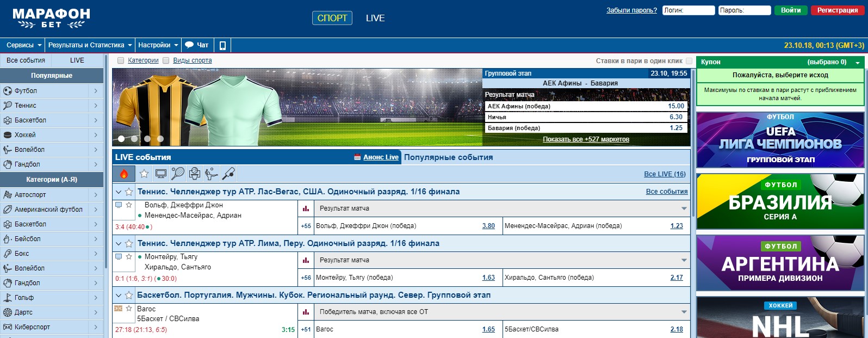This screenshot has height=338, width=868.
Task: Filter LIVE events by basketball hoop icon
Action: (x=195, y=174)
